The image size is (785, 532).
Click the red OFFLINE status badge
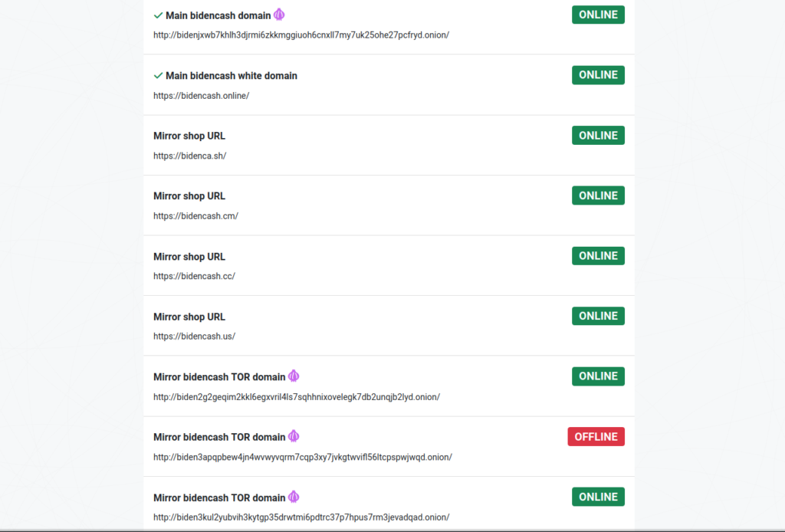pyautogui.click(x=596, y=436)
